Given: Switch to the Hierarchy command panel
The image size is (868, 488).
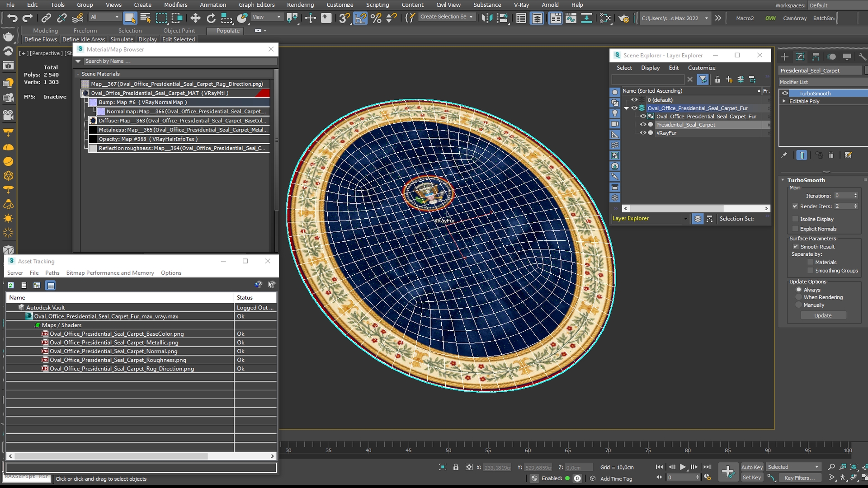Looking at the screenshot, I should pyautogui.click(x=816, y=56).
